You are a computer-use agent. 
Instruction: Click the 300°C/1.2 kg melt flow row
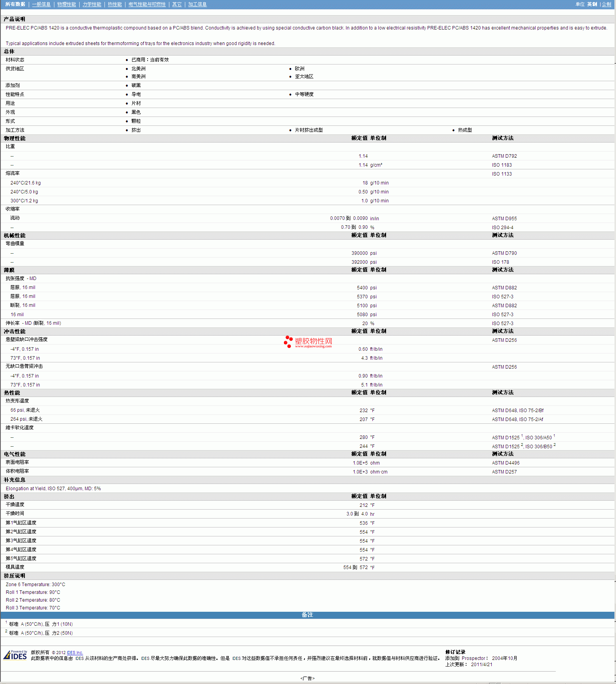(x=308, y=201)
